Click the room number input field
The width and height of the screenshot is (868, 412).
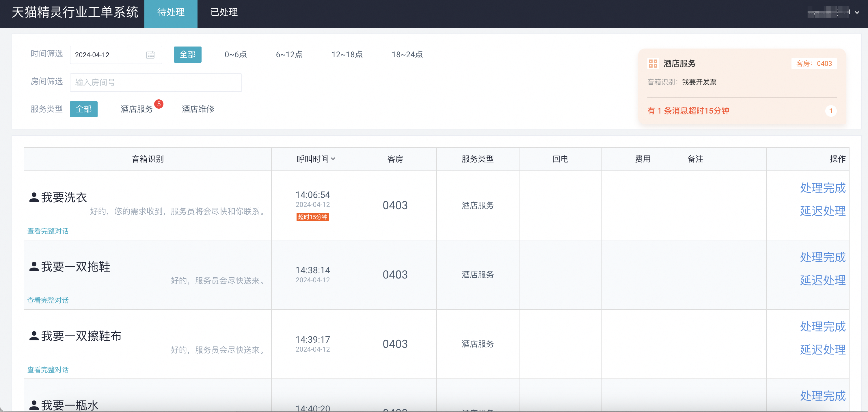(156, 83)
